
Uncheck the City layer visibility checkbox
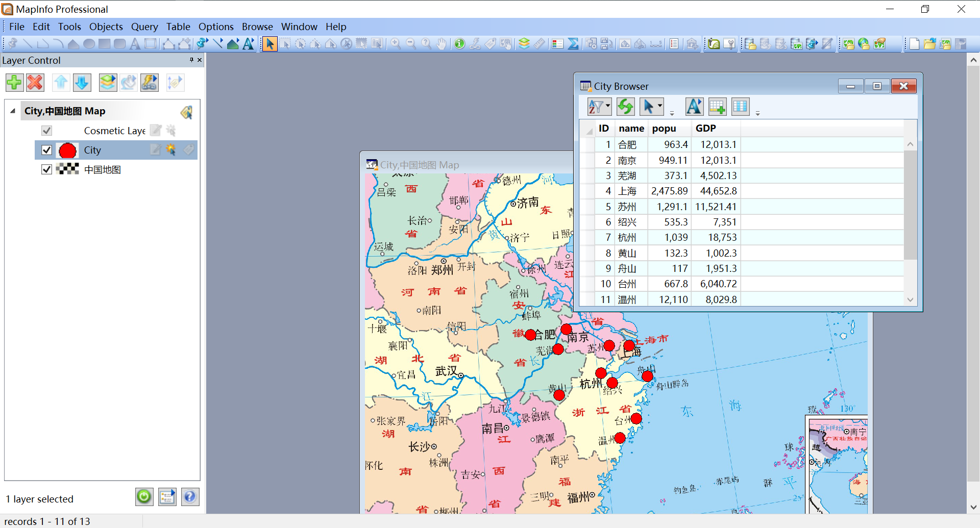[x=46, y=150]
